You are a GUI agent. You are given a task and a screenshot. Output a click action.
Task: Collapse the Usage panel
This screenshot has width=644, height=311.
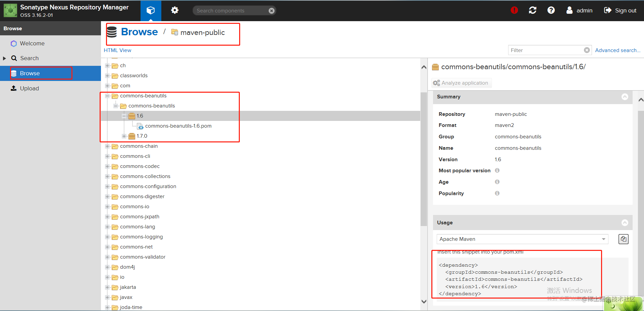click(x=625, y=223)
